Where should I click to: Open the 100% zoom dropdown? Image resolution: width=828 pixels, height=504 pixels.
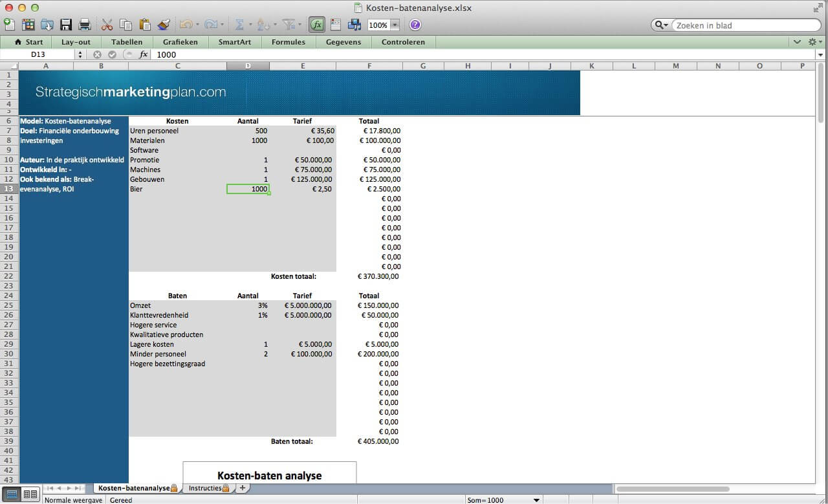point(395,25)
